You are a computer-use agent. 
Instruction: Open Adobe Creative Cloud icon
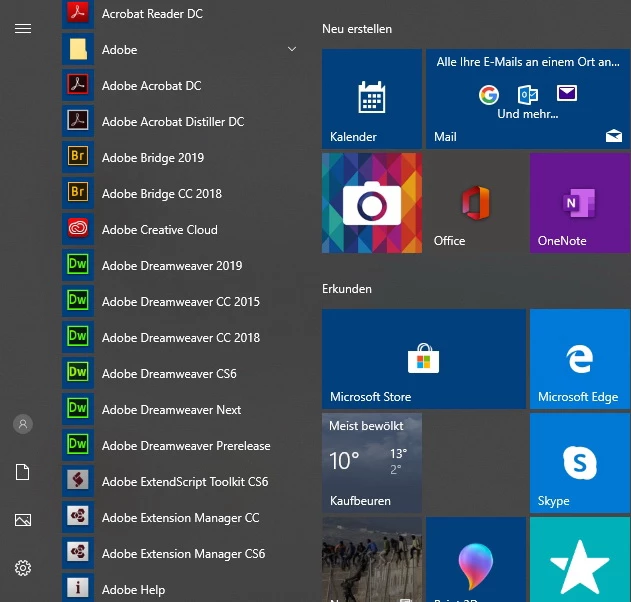(x=78, y=229)
